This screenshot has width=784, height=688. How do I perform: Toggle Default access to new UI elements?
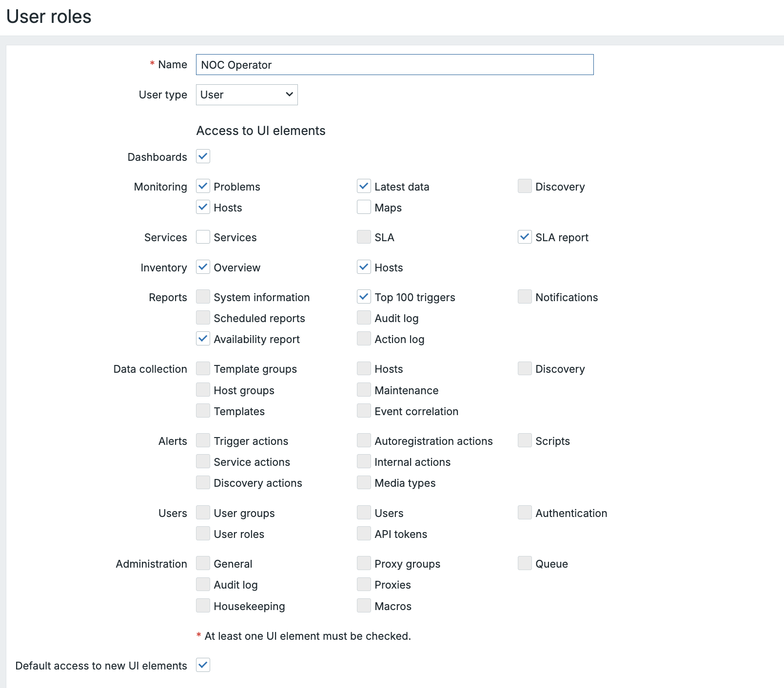(x=202, y=665)
